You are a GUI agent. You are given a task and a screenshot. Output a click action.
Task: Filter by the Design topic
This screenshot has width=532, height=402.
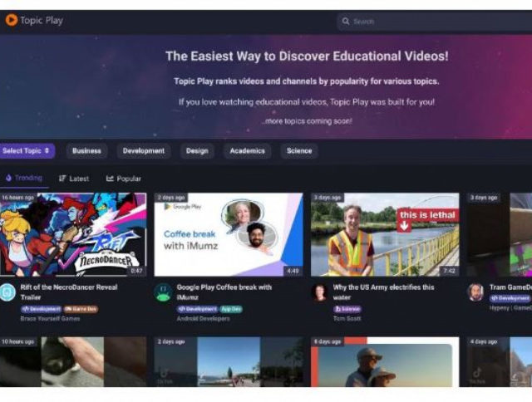[197, 151]
